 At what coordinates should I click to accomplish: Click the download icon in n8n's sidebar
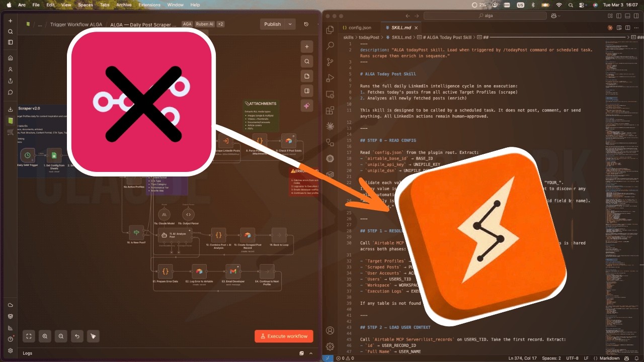(x=10, y=109)
